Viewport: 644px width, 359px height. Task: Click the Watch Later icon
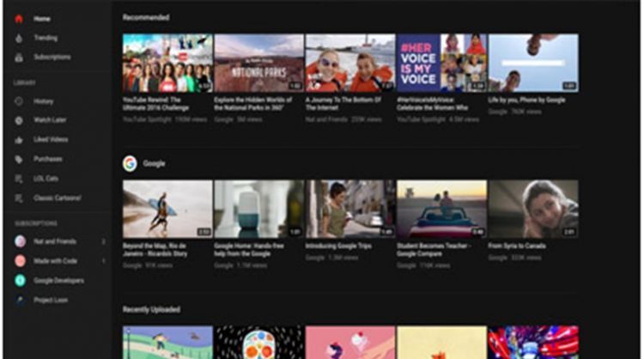tap(19, 120)
